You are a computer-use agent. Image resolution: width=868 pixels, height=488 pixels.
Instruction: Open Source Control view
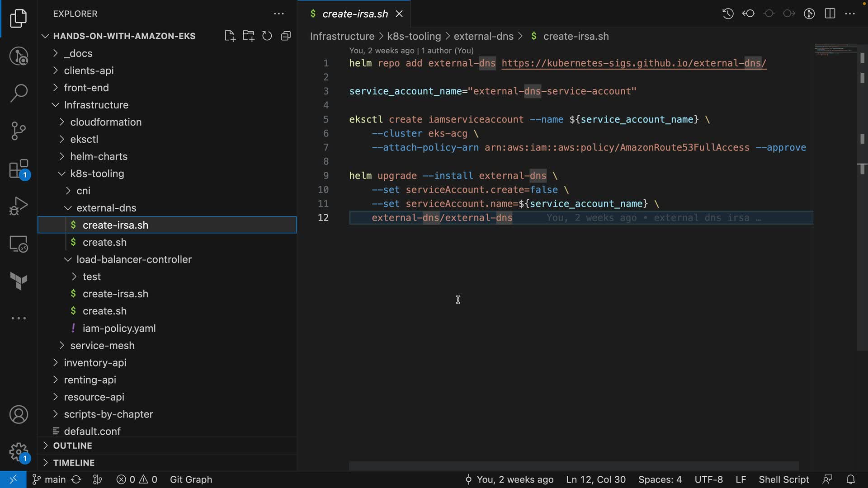(19, 131)
